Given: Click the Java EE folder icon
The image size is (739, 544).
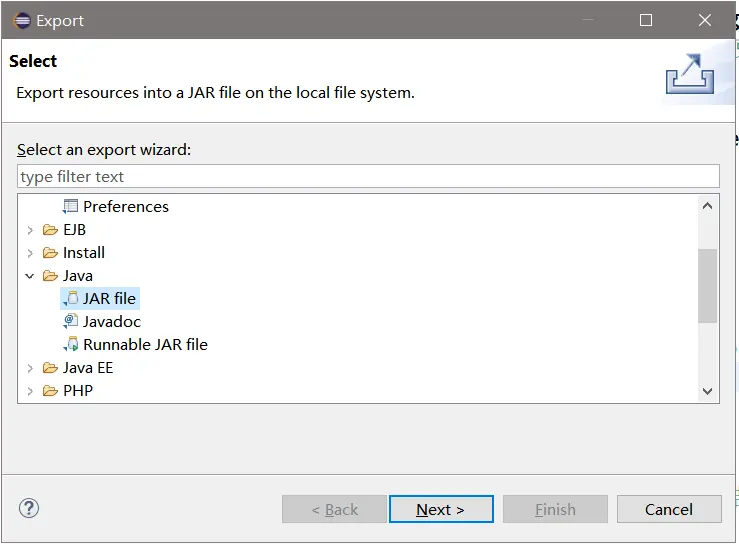Looking at the screenshot, I should pyautogui.click(x=50, y=367).
